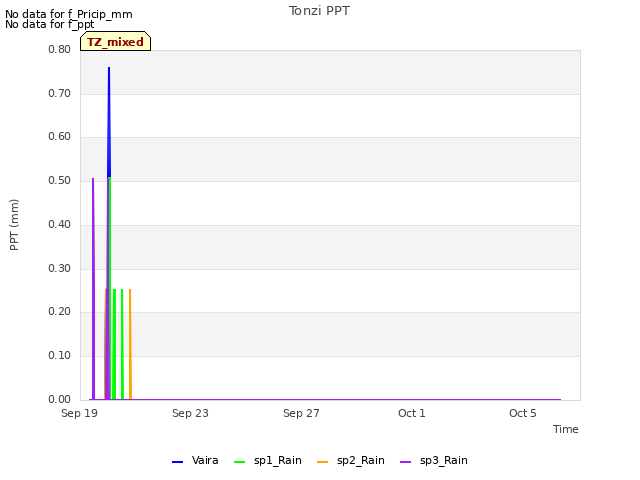Click the 0.10 y-axis tick label
640x480 pixels.
click(60, 356)
